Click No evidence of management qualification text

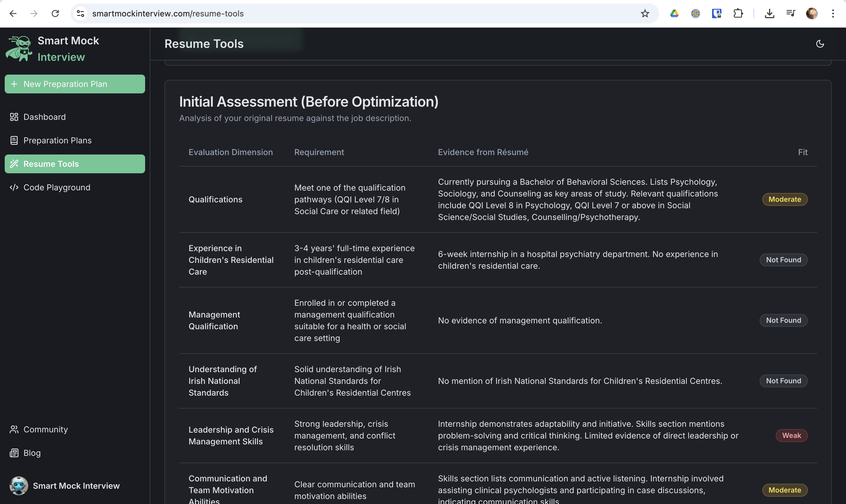(x=520, y=320)
